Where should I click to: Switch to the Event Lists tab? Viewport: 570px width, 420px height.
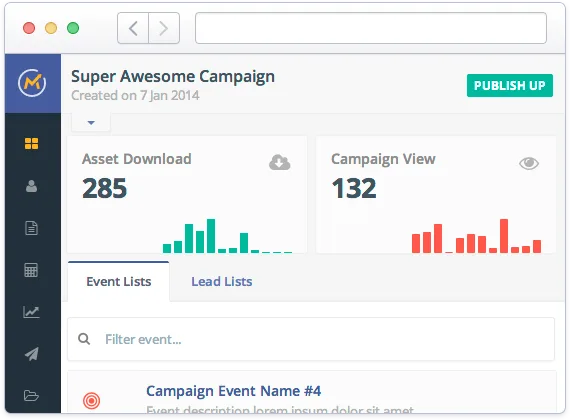tap(119, 281)
